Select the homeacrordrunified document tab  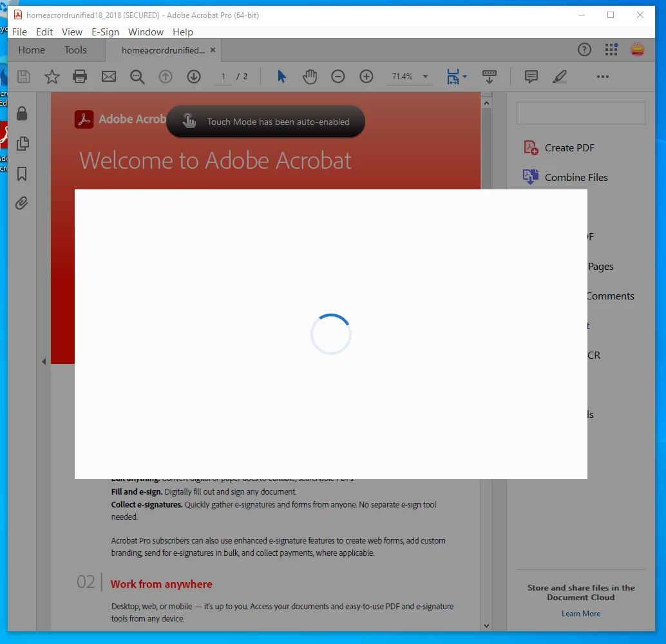pos(163,50)
